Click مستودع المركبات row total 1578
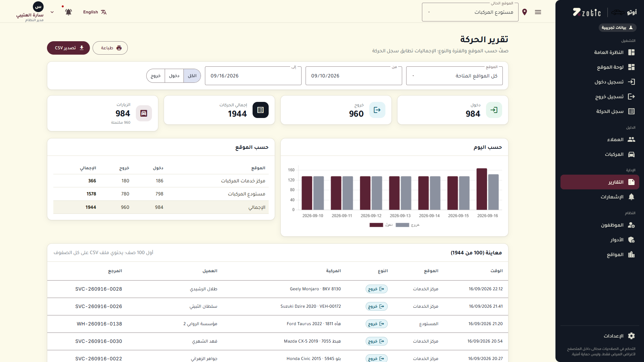 tap(91, 194)
